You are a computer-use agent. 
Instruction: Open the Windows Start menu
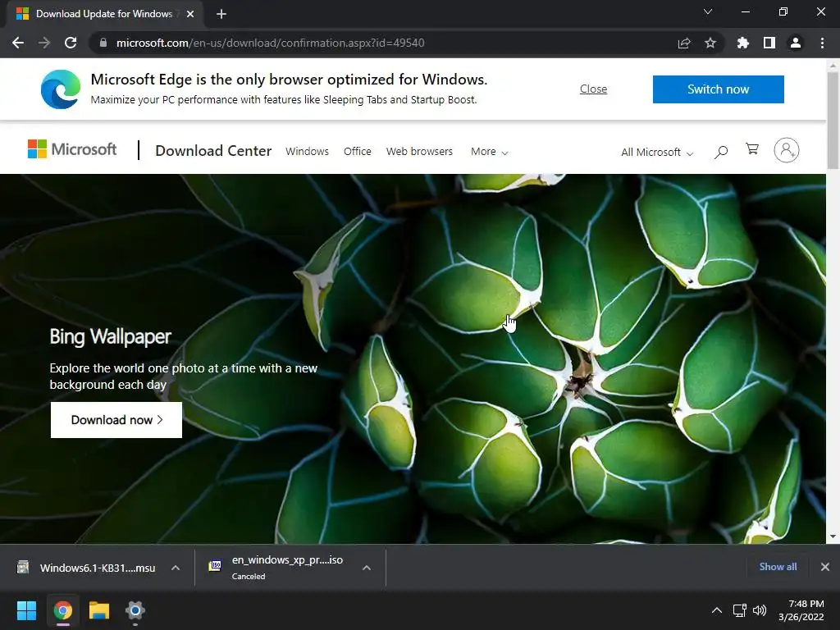pos(26,610)
